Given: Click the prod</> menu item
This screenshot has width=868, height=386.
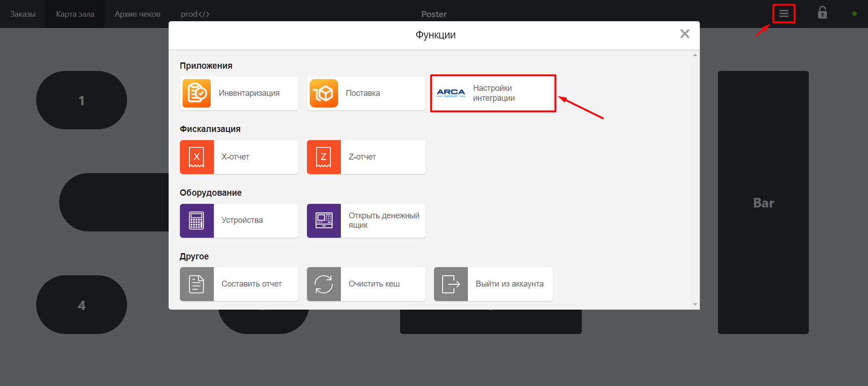Looking at the screenshot, I should tap(195, 14).
